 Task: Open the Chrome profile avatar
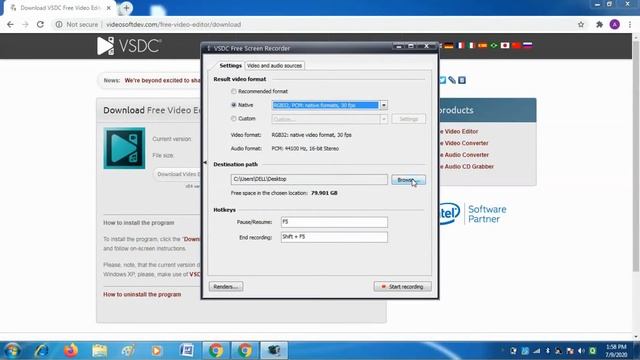[615, 24]
